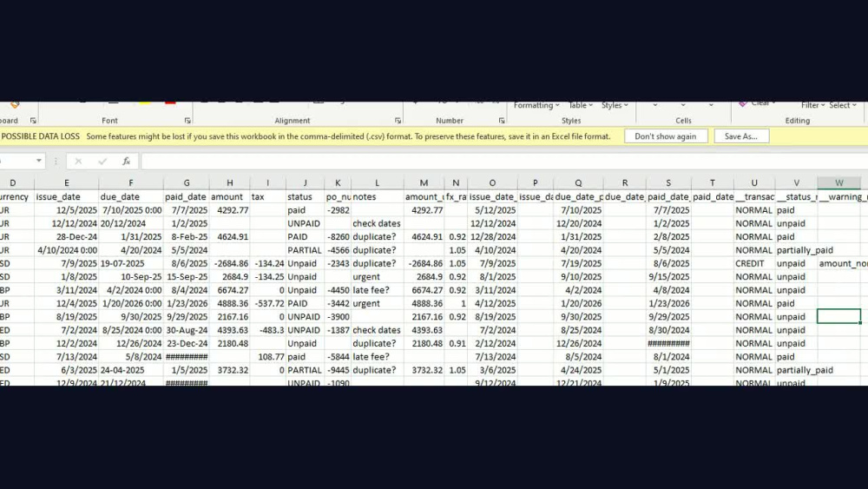Click cell with '-5844'
This screenshot has width=868, height=489.
tap(337, 357)
